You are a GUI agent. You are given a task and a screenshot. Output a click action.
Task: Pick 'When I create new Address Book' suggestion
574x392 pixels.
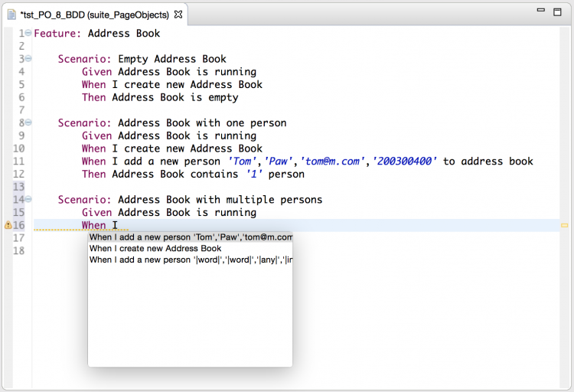tap(155, 249)
